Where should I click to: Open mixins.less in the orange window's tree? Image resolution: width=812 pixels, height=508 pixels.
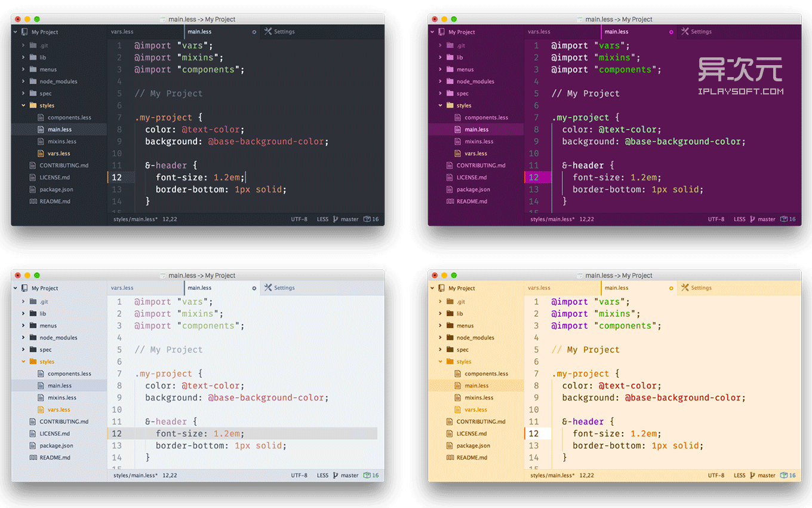tap(479, 398)
